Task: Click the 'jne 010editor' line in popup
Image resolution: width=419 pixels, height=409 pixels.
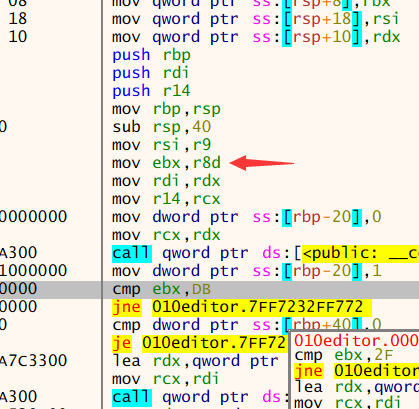Action: [x=356, y=371]
